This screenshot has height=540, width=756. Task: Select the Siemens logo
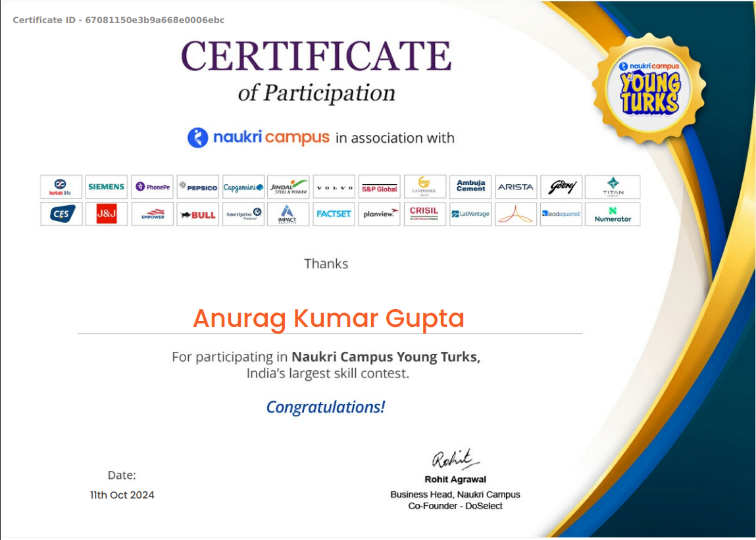click(107, 187)
